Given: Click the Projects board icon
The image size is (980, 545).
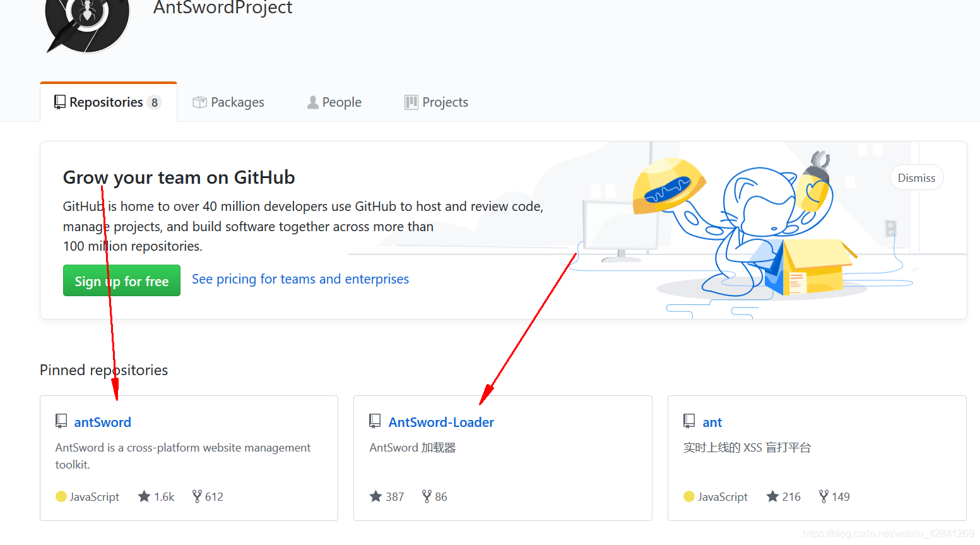Looking at the screenshot, I should (x=411, y=102).
